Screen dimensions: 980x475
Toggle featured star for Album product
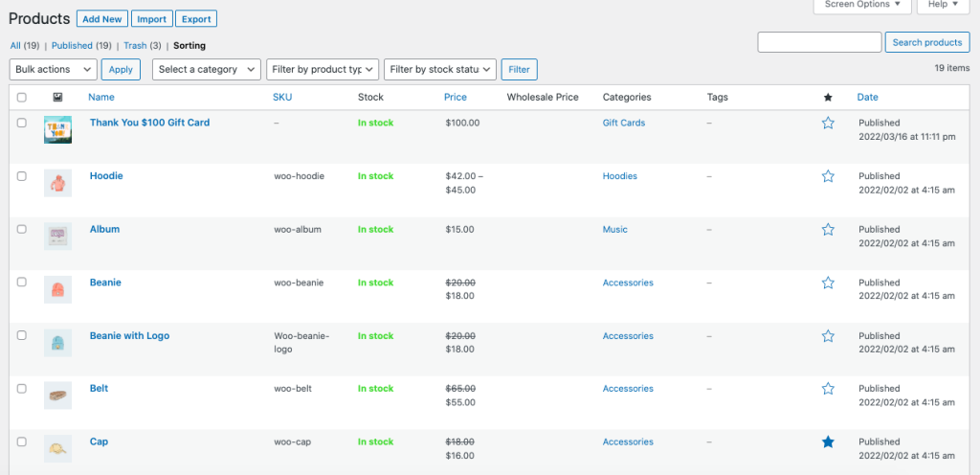tap(828, 230)
